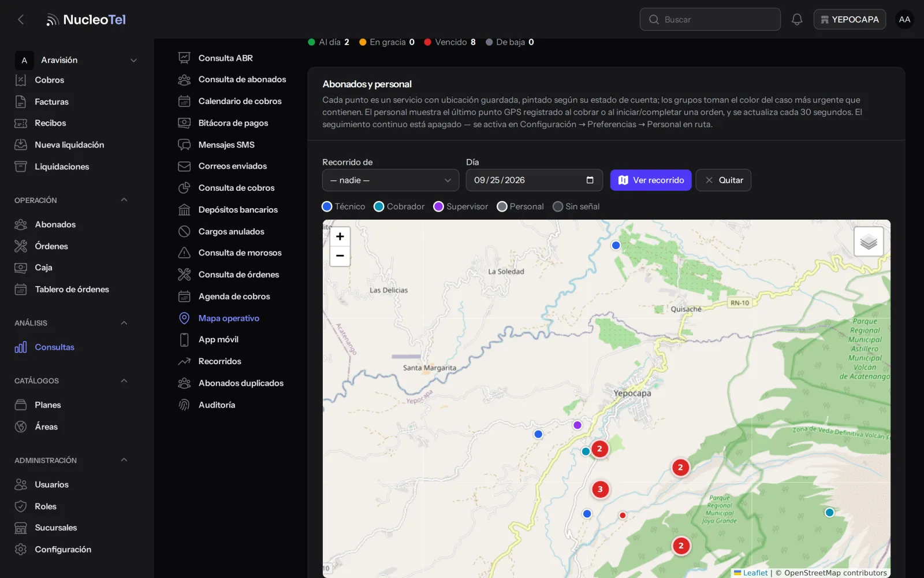This screenshot has height=578, width=924.
Task: Click the Cargos anulados icon
Action: (x=184, y=231)
